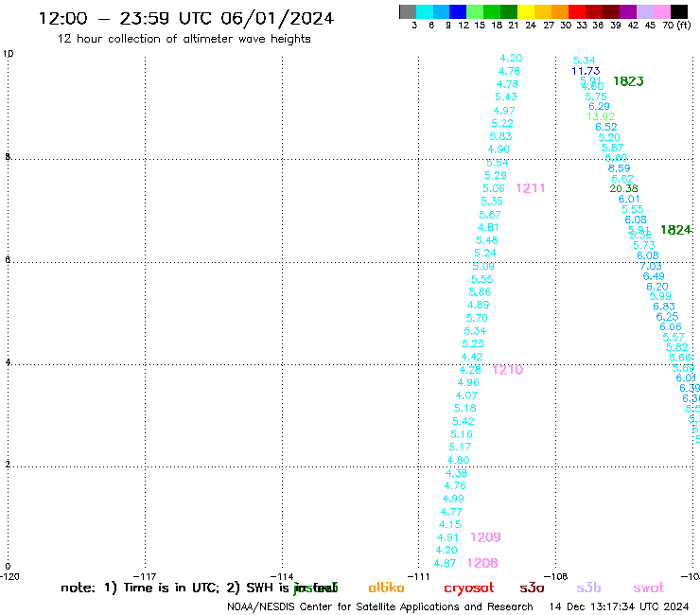Click the wave height value 4.42
This screenshot has width=700, height=615.
point(472,357)
